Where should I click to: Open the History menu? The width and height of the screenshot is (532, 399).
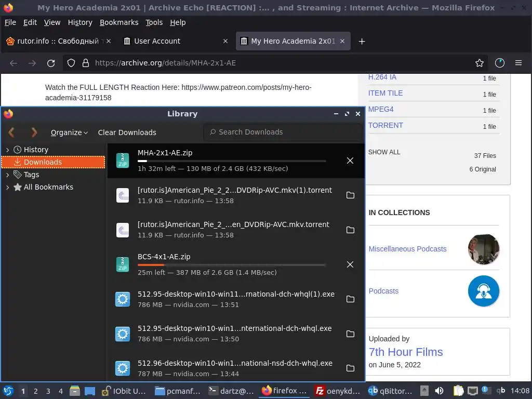(x=80, y=22)
